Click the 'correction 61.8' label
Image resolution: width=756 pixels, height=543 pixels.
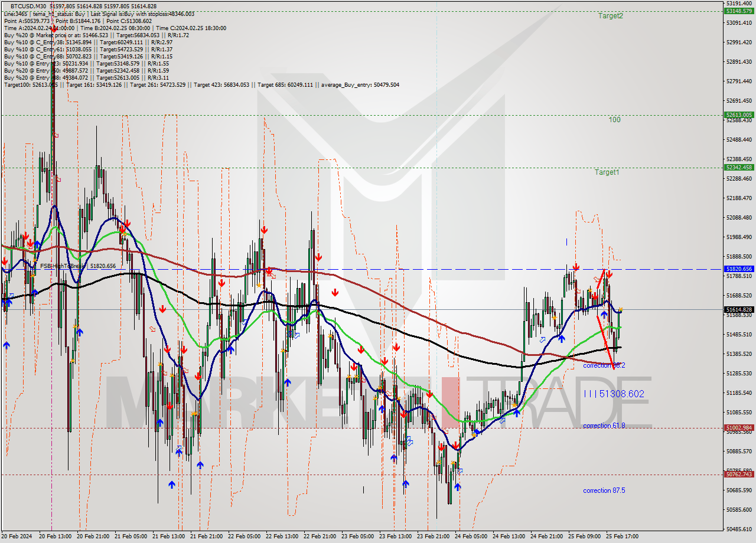[604, 426]
